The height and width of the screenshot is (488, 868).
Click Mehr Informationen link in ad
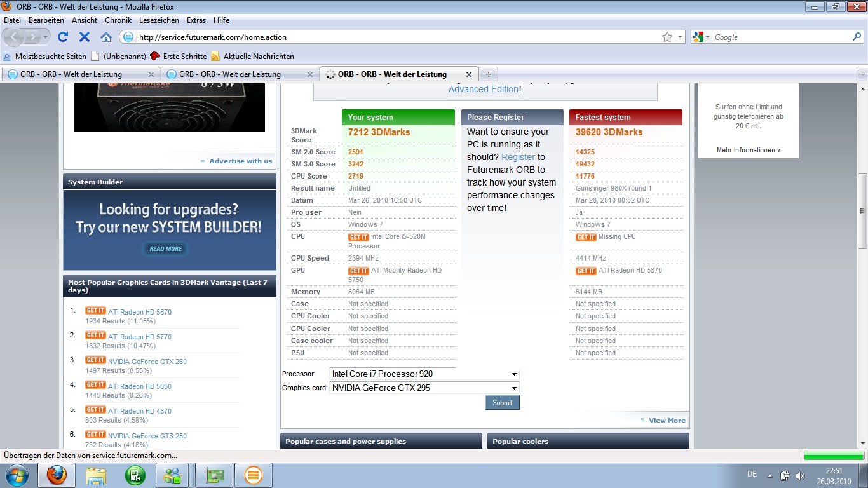point(749,150)
